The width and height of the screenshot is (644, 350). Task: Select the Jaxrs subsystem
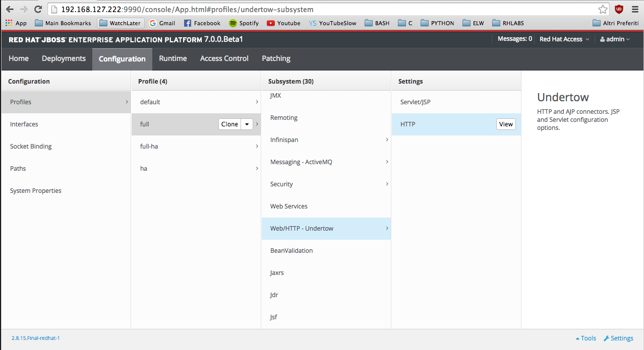pos(326,272)
